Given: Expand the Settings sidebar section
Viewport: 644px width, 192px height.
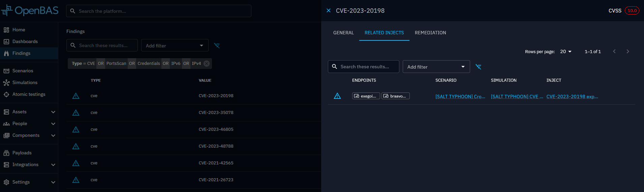Looking at the screenshot, I should (x=53, y=182).
